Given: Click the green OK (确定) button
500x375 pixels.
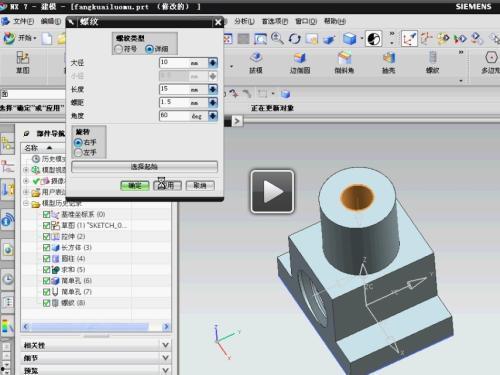Looking at the screenshot, I should [x=135, y=186].
